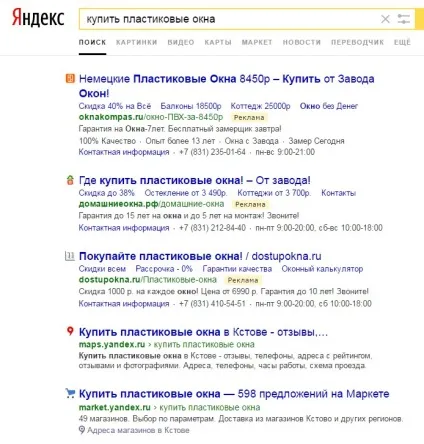Open the домашниеокна.рф green URL
The image size is (424, 444).
tap(151, 204)
